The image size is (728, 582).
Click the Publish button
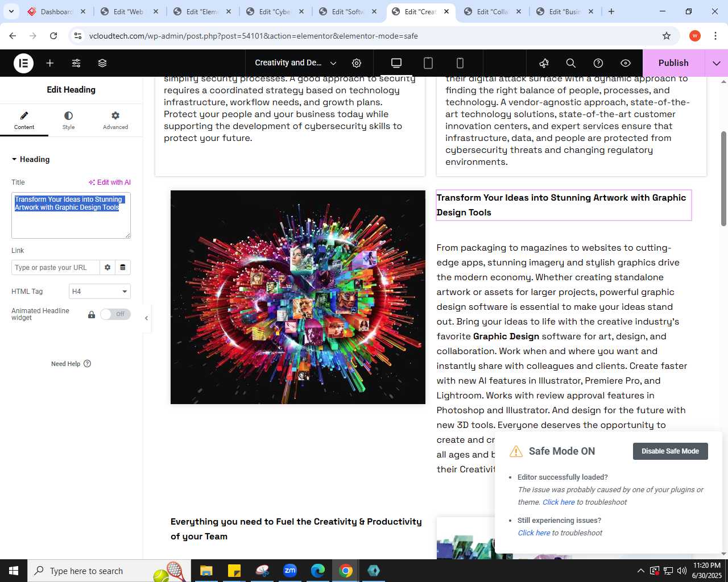(x=673, y=63)
